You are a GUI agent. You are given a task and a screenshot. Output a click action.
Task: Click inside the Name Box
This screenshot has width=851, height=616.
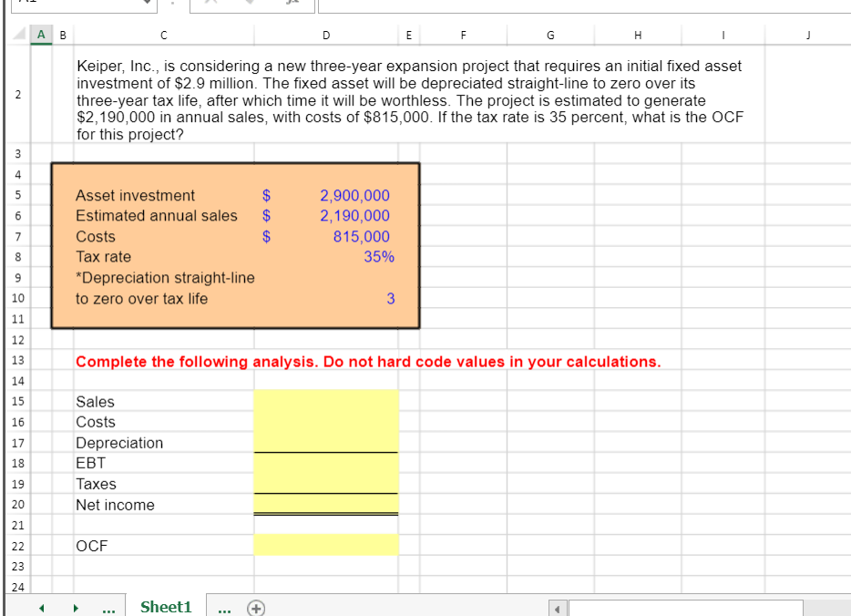82,5
